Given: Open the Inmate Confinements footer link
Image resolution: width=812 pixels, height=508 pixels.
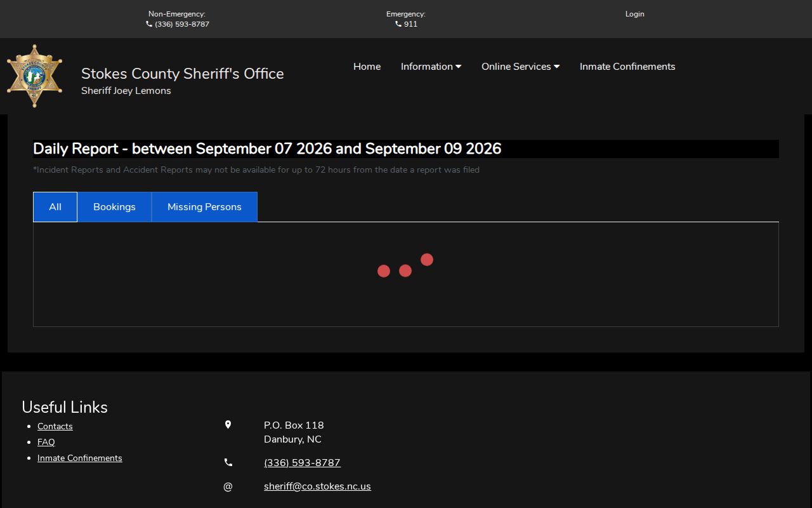Looking at the screenshot, I should pyautogui.click(x=80, y=458).
